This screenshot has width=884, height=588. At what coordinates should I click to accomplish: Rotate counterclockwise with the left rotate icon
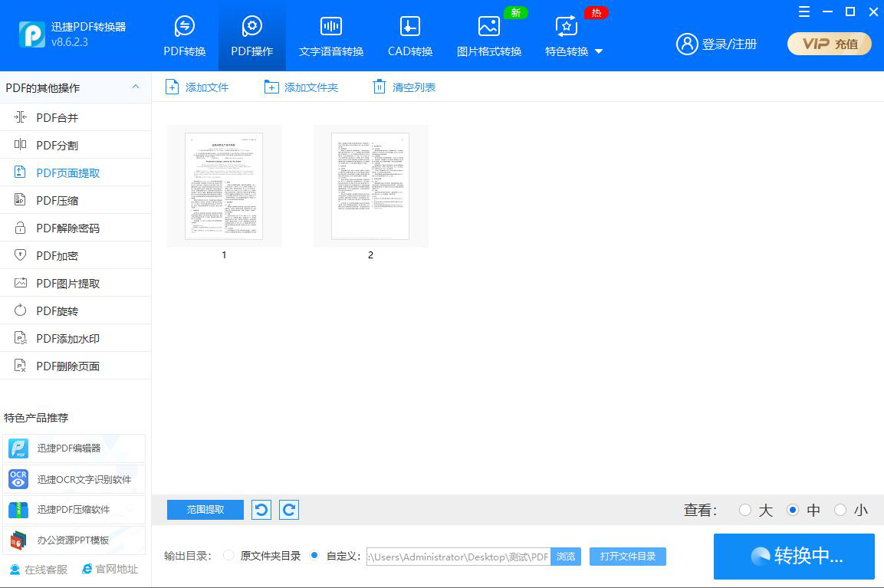coord(261,510)
